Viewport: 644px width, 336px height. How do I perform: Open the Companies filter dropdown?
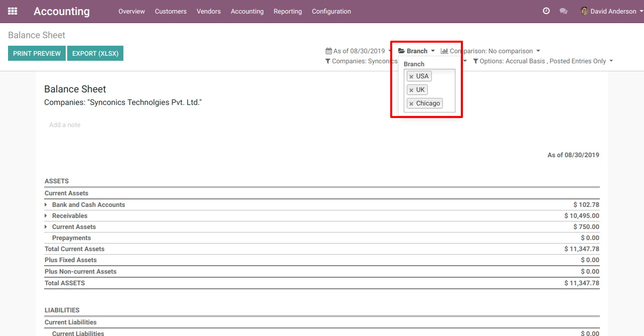tap(361, 61)
